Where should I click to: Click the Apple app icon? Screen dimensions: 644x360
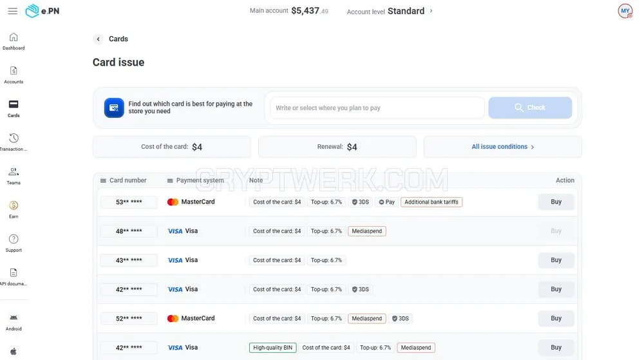[x=14, y=352]
